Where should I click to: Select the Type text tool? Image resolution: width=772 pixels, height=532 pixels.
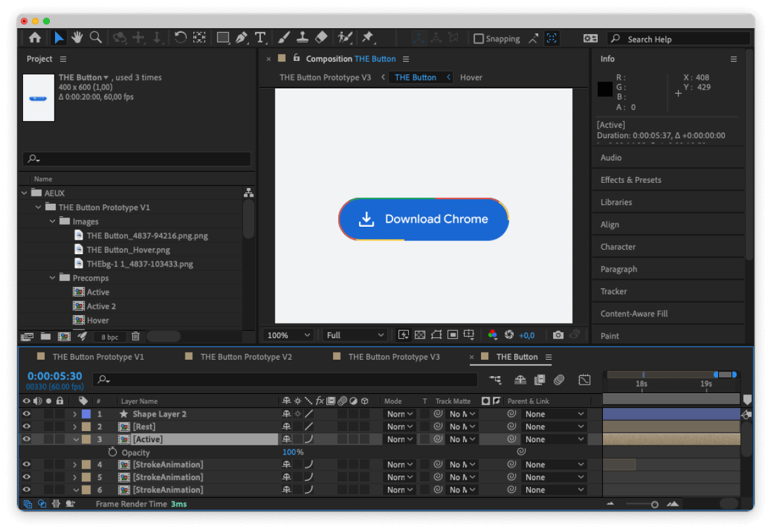[260, 38]
